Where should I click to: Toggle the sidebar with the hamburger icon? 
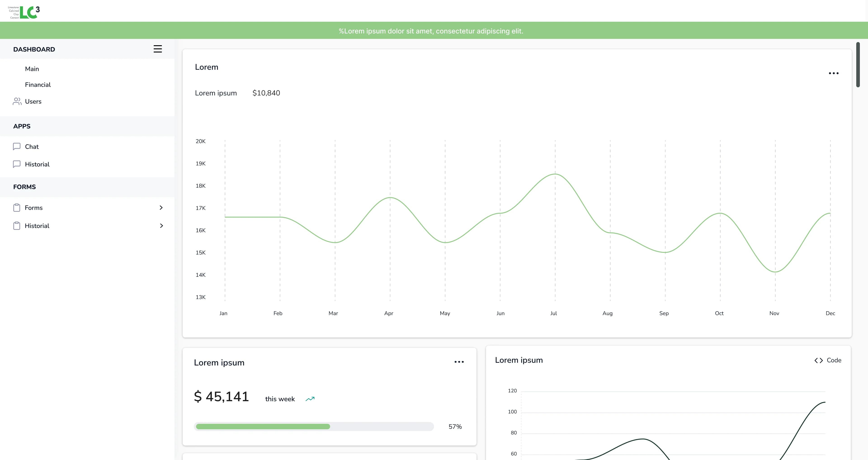pyautogui.click(x=157, y=49)
